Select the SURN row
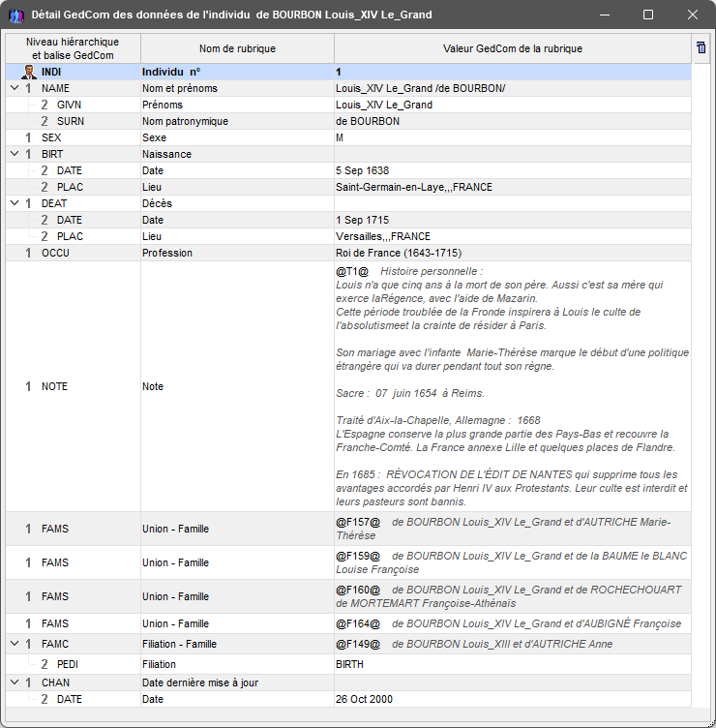This screenshot has height=728, width=716. pyautogui.click(x=348, y=121)
